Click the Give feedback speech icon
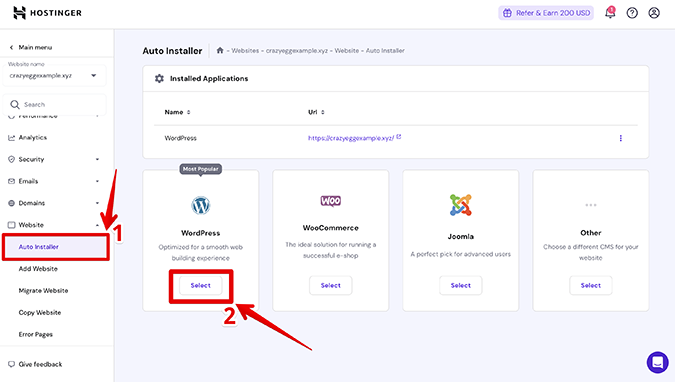The width and height of the screenshot is (675, 382). (11, 364)
